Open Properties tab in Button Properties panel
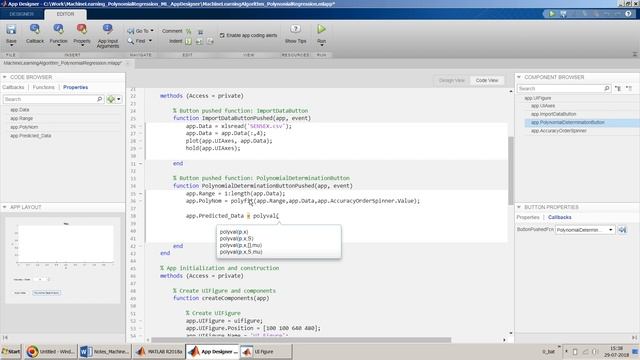640x360 pixels. click(x=528, y=217)
